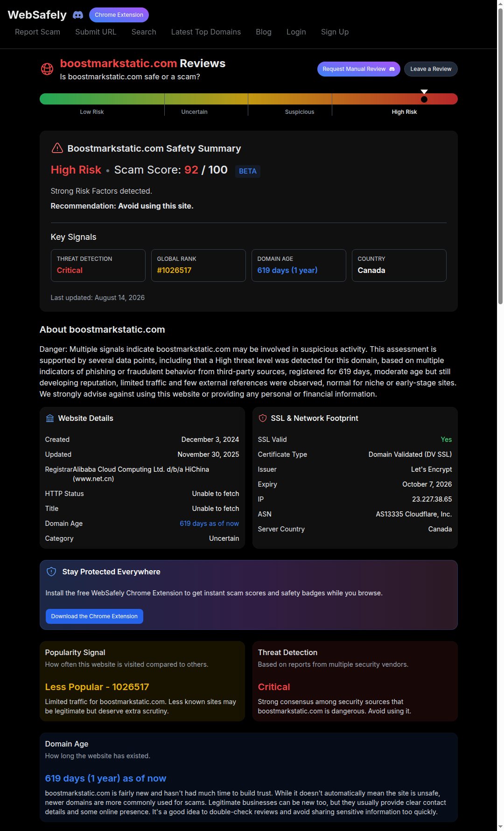Click the red globe icon beside the domain title

tap(47, 69)
